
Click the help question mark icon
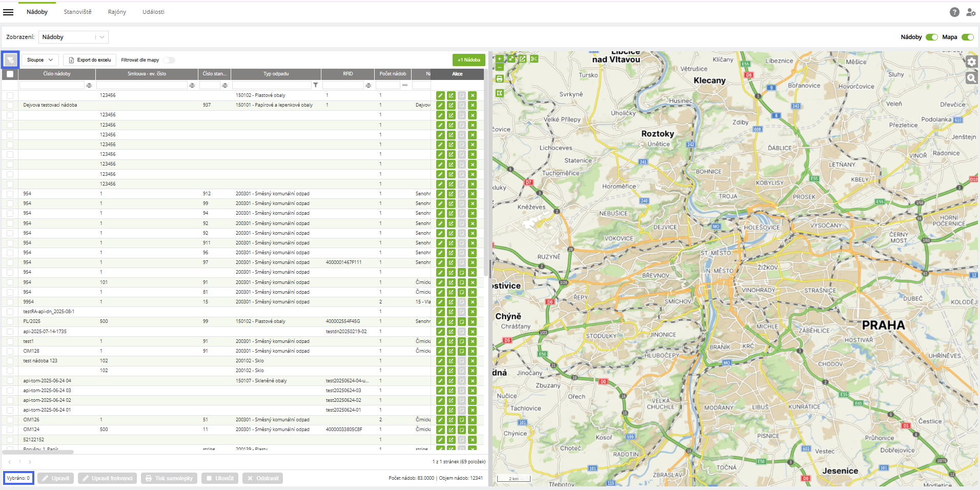tap(954, 12)
